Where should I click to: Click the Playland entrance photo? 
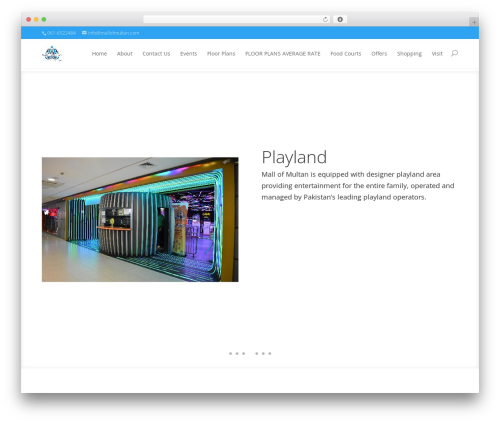[x=140, y=219]
